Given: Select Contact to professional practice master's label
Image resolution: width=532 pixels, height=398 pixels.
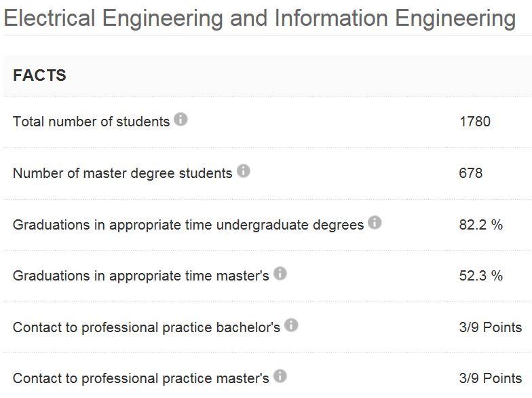Looking at the screenshot, I should tap(140, 378).
